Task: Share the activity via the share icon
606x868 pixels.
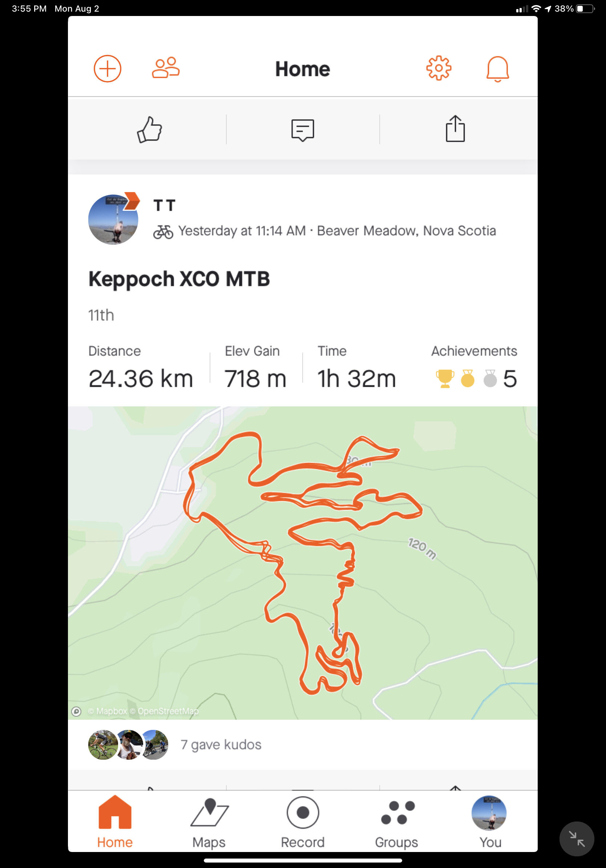Action: click(455, 129)
